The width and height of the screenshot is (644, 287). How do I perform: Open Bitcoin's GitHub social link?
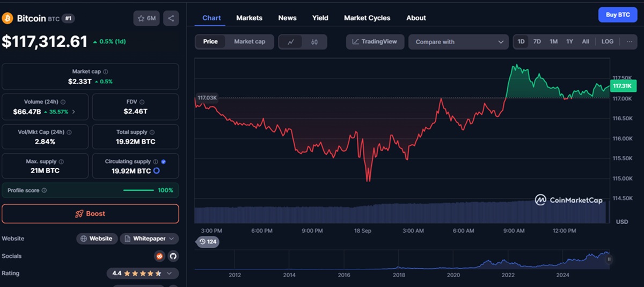(x=173, y=256)
